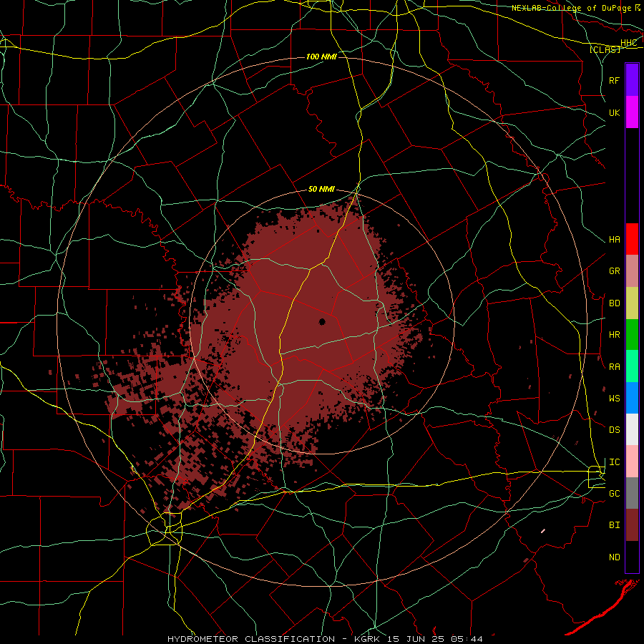Click the WS blue legend swatch

[632, 398]
